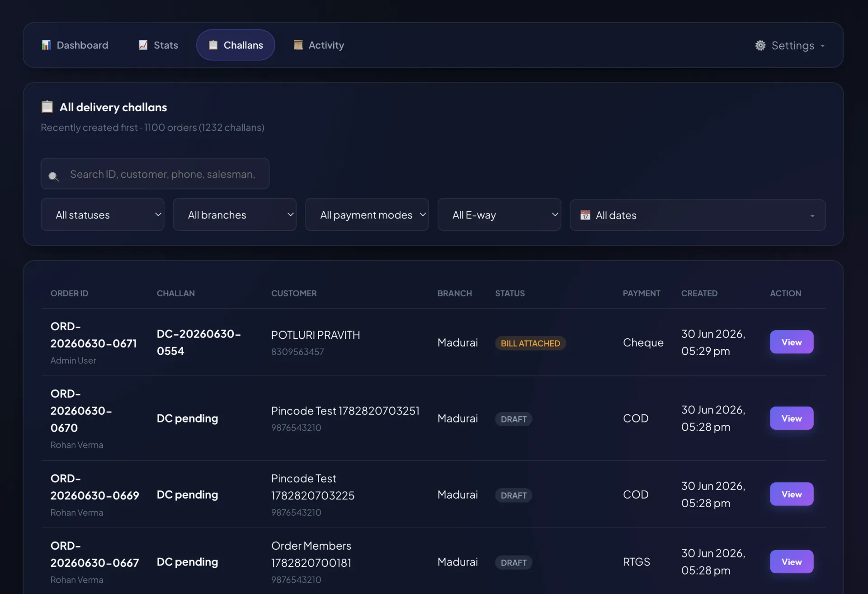
Task: Click DC pending for order 0667
Action: (187, 562)
